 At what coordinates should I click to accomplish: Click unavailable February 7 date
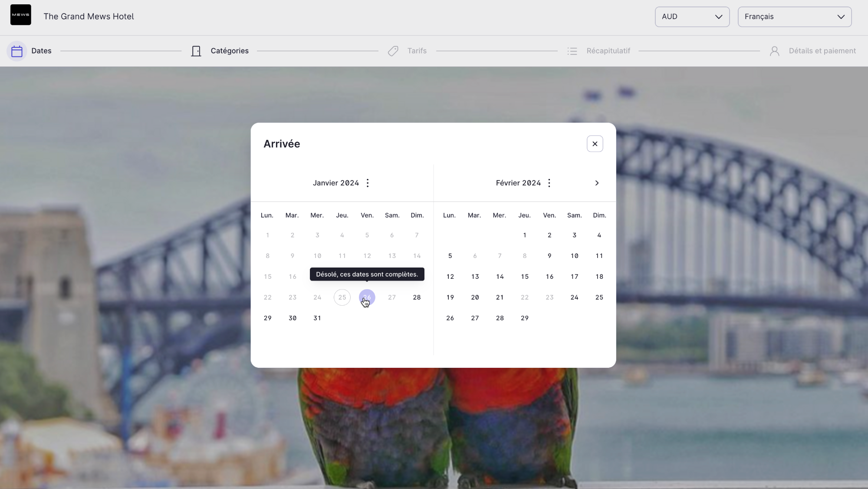[x=500, y=256]
